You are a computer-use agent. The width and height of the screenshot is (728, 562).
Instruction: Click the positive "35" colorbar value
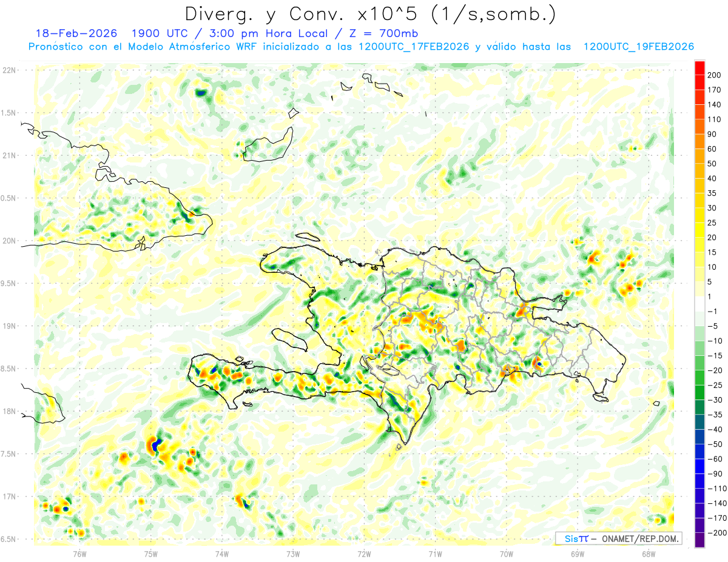712,193
